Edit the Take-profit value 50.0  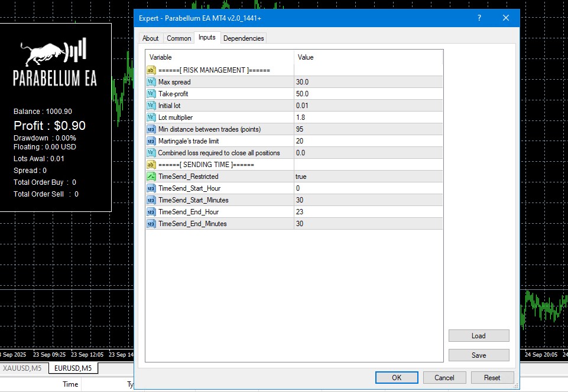(x=368, y=94)
